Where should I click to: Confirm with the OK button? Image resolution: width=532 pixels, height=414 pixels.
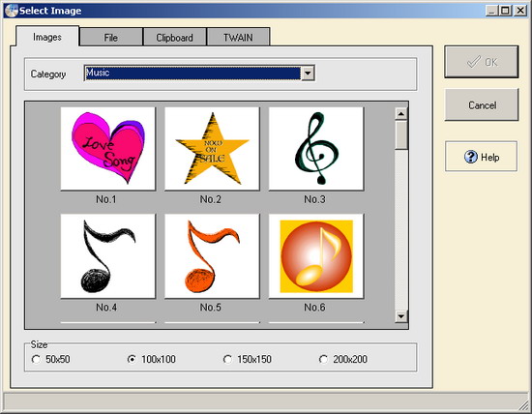pyautogui.click(x=482, y=62)
